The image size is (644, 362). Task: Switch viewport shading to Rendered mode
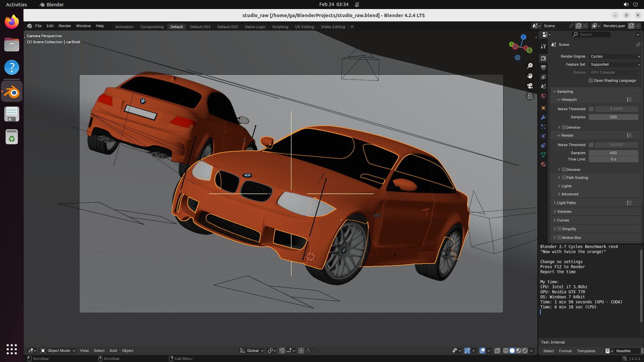click(525, 351)
